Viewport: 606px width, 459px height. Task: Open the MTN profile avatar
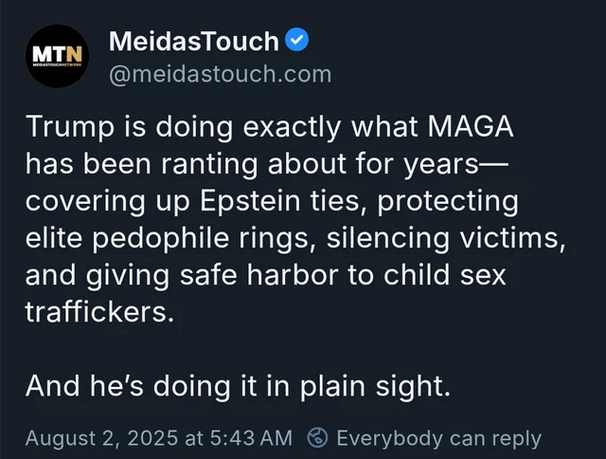57,56
